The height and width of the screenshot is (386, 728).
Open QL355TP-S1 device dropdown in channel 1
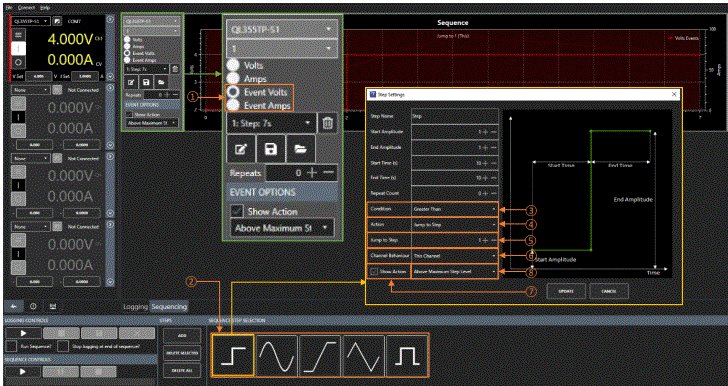[x=31, y=21]
